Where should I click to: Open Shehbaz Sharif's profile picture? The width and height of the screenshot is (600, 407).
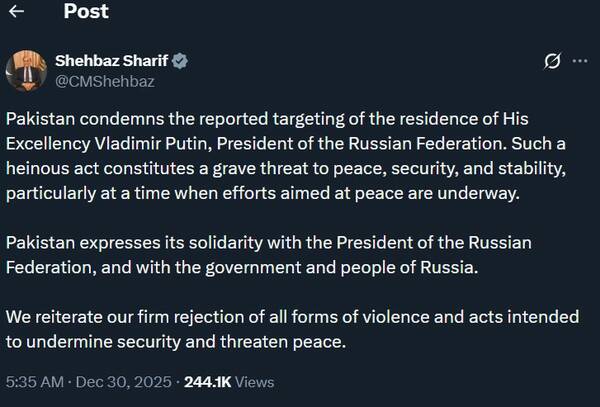point(25,70)
